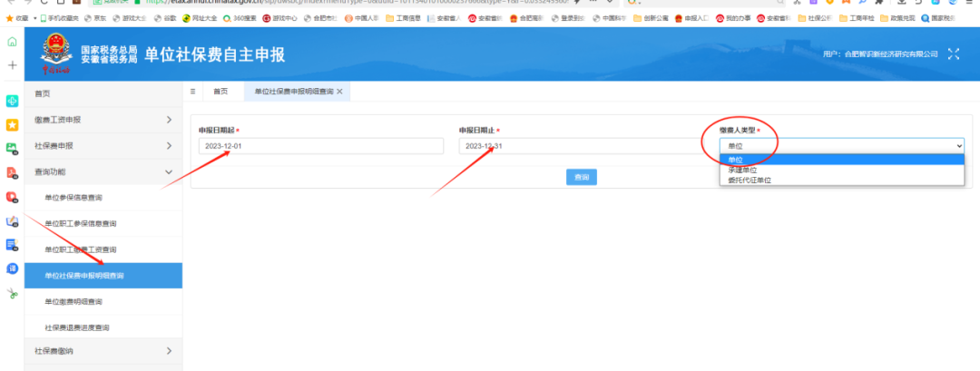Select 单位 option in dropdown list
The width and height of the screenshot is (980, 371).
click(x=842, y=160)
